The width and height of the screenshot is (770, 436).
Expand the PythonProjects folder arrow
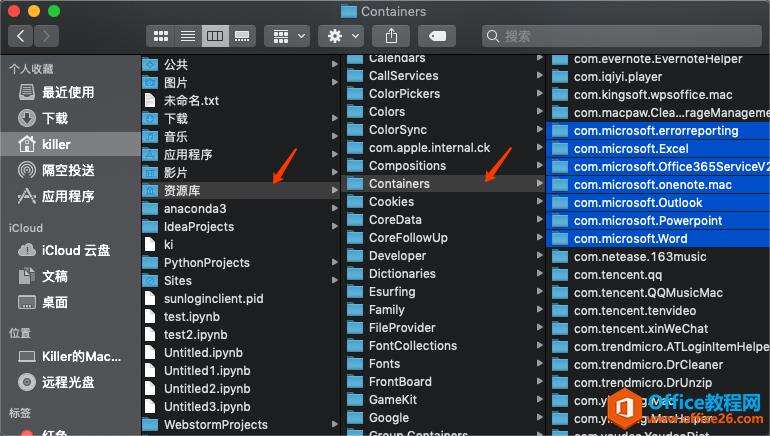334,262
